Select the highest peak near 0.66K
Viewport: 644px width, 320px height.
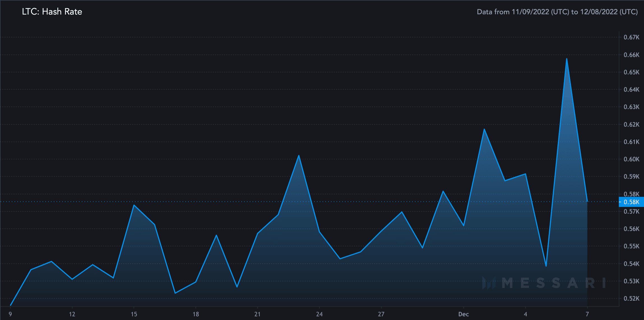click(x=566, y=59)
